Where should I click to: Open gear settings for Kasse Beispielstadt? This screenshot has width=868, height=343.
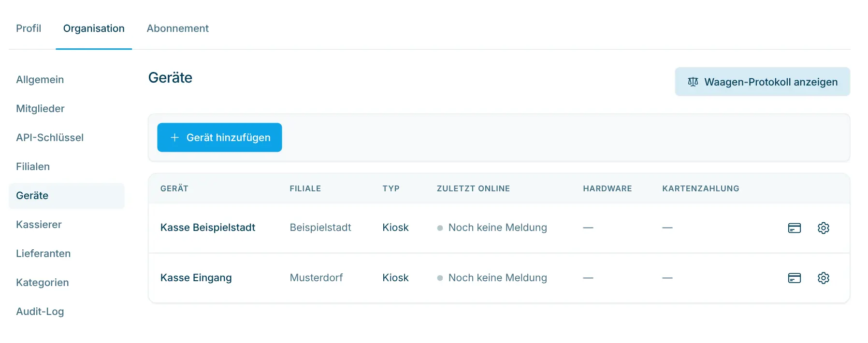pos(823,228)
